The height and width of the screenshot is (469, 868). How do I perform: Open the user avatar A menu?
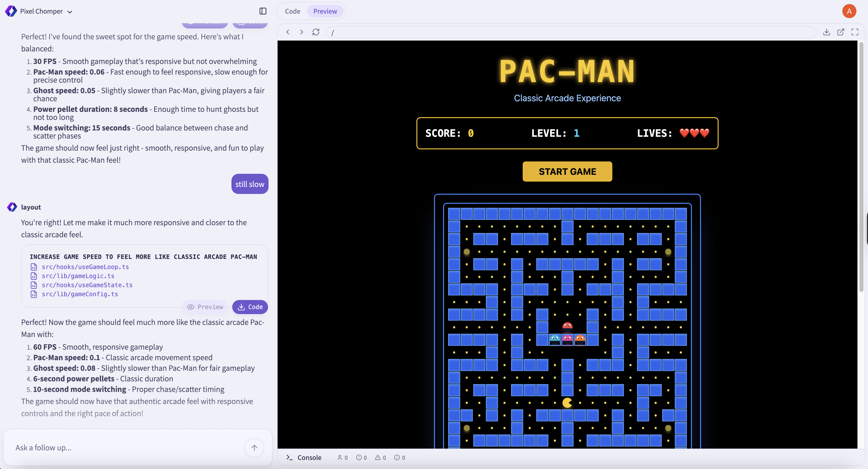coord(849,11)
